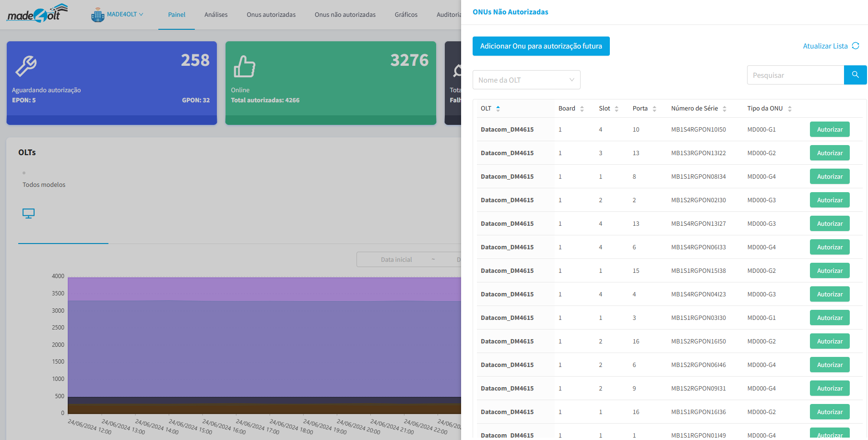This screenshot has width=868, height=440.
Task: Click ONU type MD000-G1 in first row
Action: tap(761, 129)
